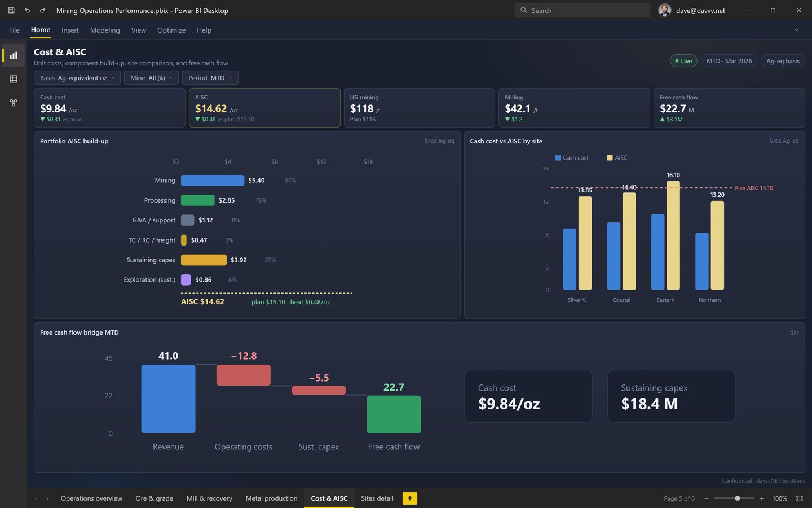Zoom in with the plus icon
Screen dimensions: 812x508
762,498
